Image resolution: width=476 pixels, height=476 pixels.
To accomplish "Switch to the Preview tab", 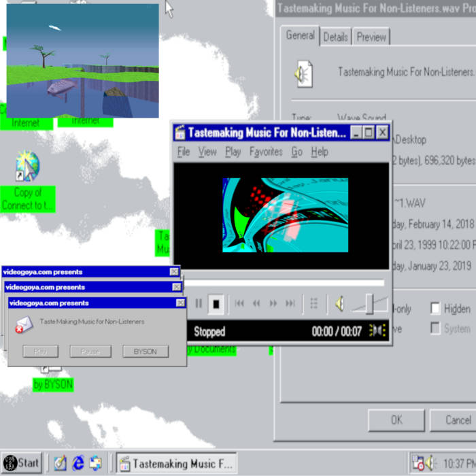I will coord(371,37).
